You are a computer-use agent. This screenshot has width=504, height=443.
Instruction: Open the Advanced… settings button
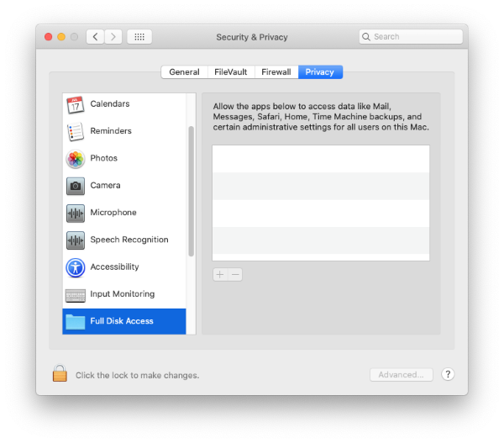(402, 375)
